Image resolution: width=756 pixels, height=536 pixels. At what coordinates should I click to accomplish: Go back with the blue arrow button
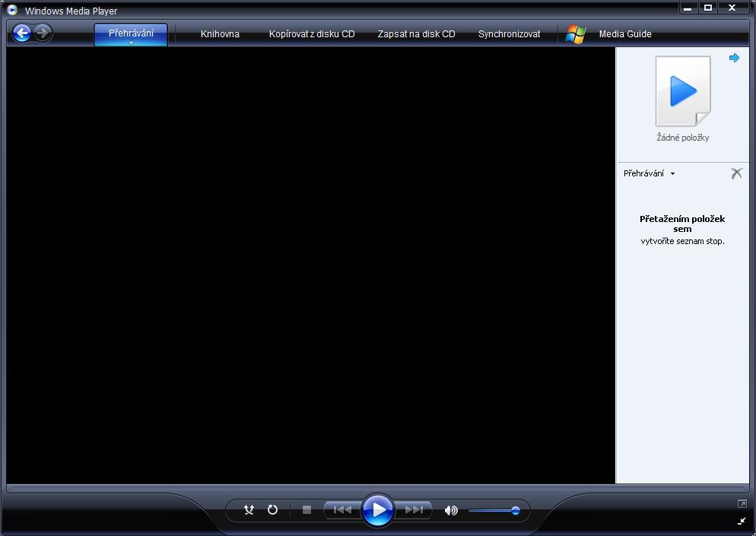pyautogui.click(x=22, y=33)
